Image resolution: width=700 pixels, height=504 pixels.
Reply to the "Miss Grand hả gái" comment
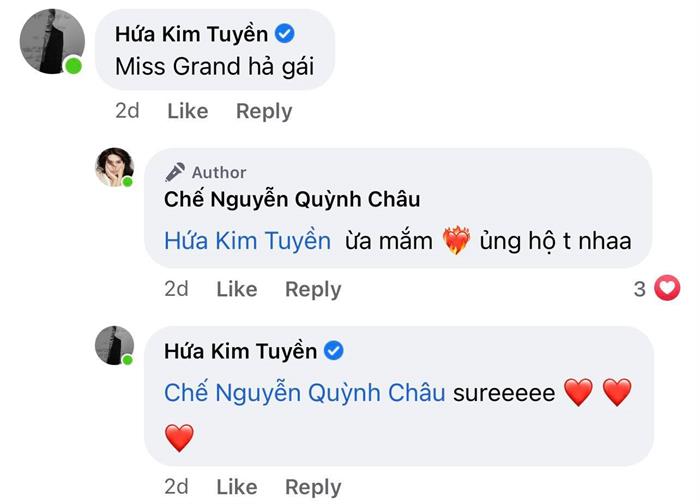(x=264, y=111)
